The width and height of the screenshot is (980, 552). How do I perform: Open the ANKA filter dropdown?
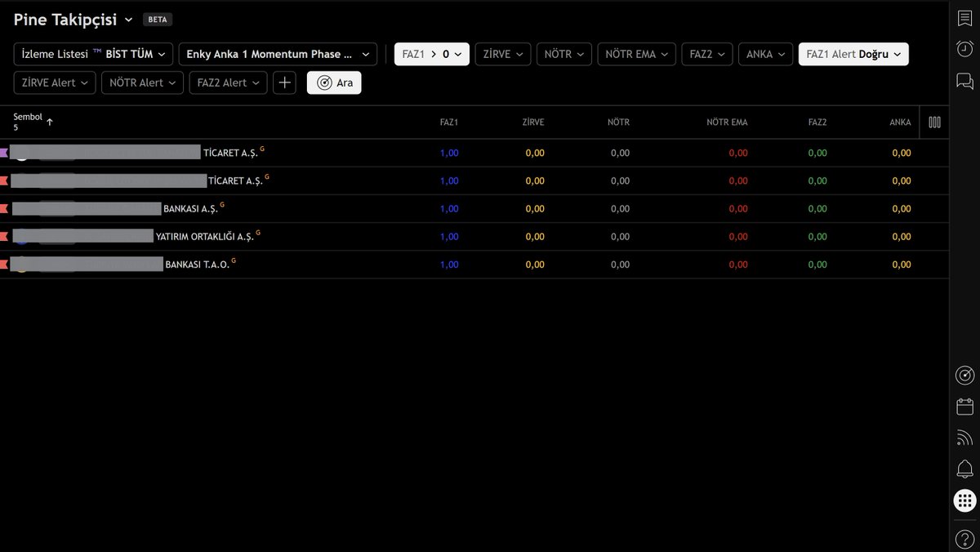766,54
